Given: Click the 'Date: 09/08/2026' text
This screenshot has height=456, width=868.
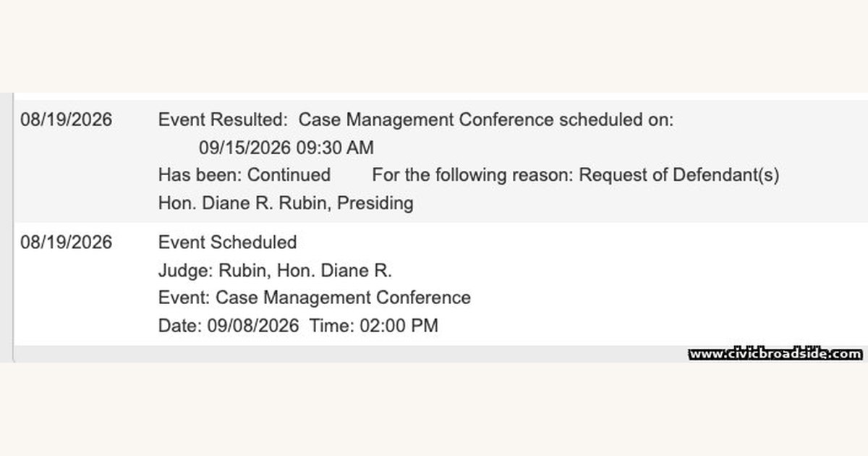Looking at the screenshot, I should pos(229,326).
